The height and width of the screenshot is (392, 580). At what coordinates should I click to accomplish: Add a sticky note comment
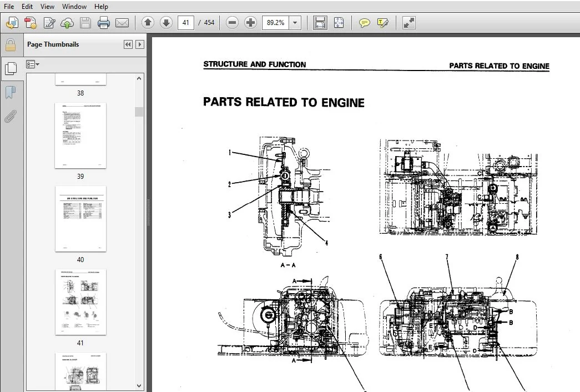click(x=364, y=23)
